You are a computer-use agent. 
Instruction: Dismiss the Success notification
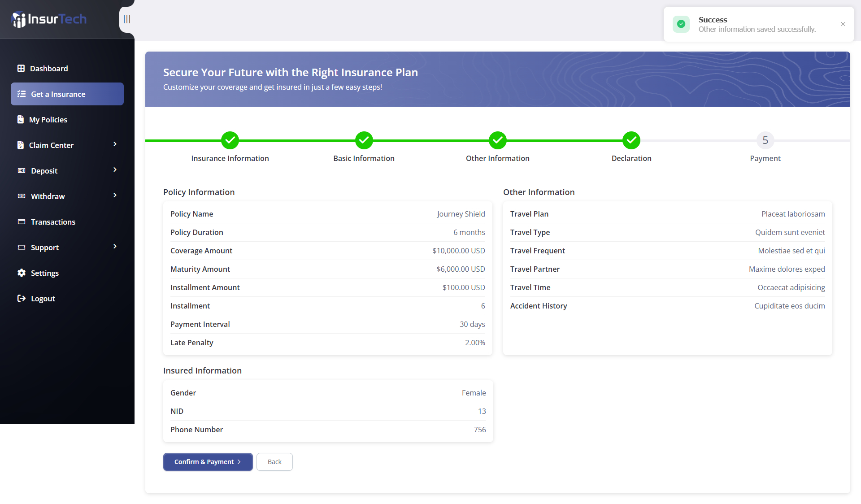[843, 24]
